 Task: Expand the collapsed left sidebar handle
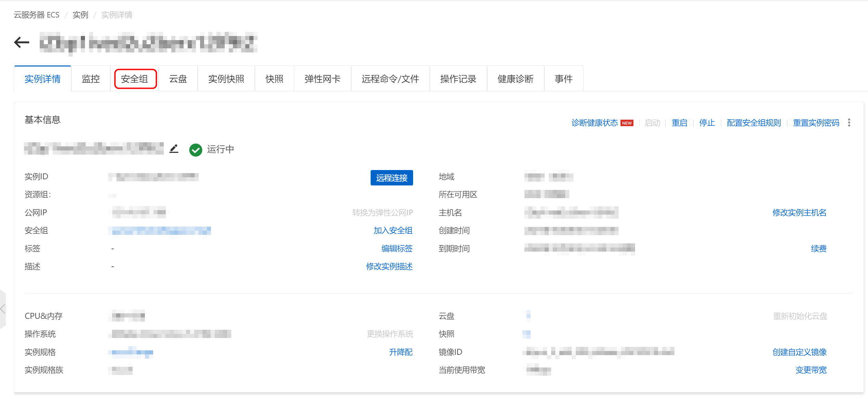pyautogui.click(x=3, y=309)
